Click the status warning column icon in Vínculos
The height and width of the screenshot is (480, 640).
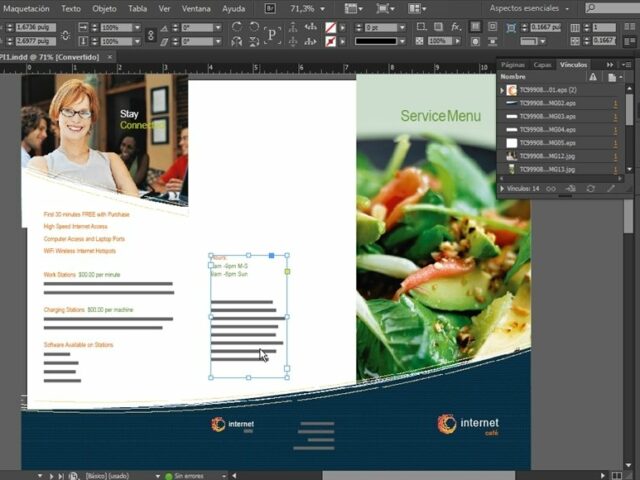click(593, 76)
